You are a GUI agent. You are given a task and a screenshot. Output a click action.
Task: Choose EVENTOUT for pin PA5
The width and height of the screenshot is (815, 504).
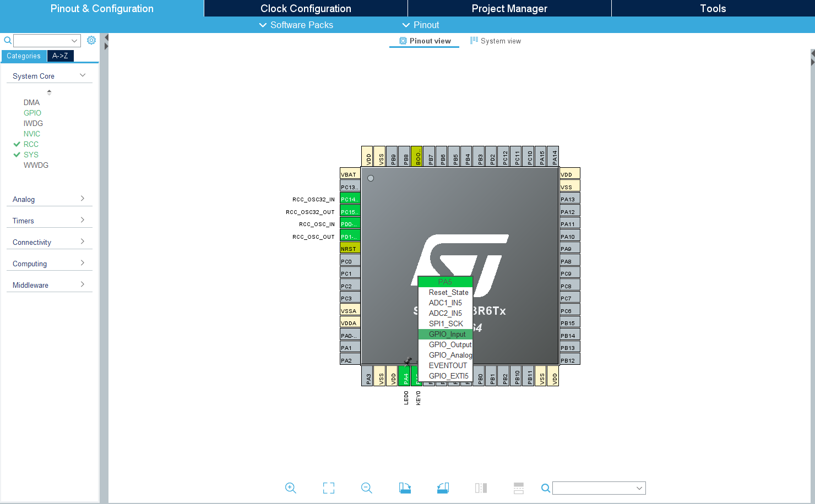445,365
